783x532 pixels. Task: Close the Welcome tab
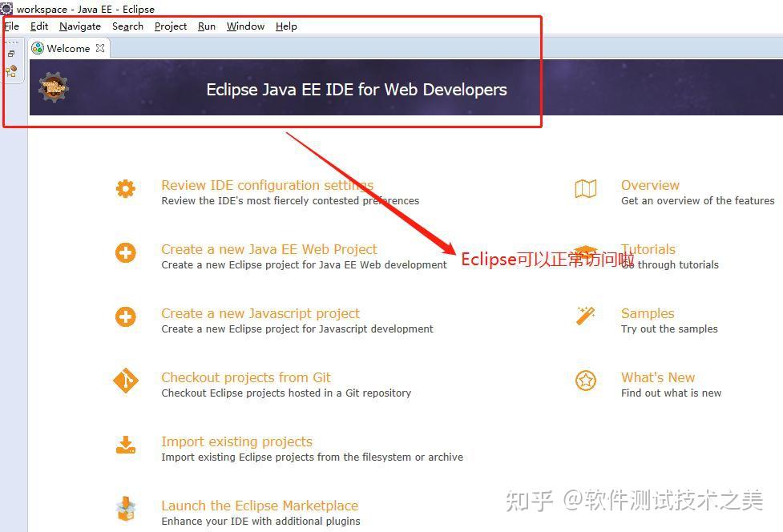point(100,48)
